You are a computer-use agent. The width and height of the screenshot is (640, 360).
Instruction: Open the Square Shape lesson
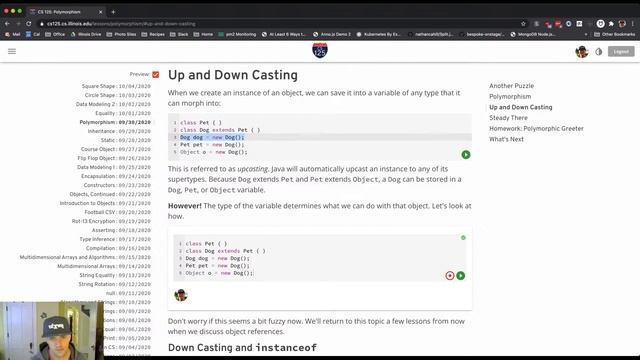pyautogui.click(x=116, y=86)
